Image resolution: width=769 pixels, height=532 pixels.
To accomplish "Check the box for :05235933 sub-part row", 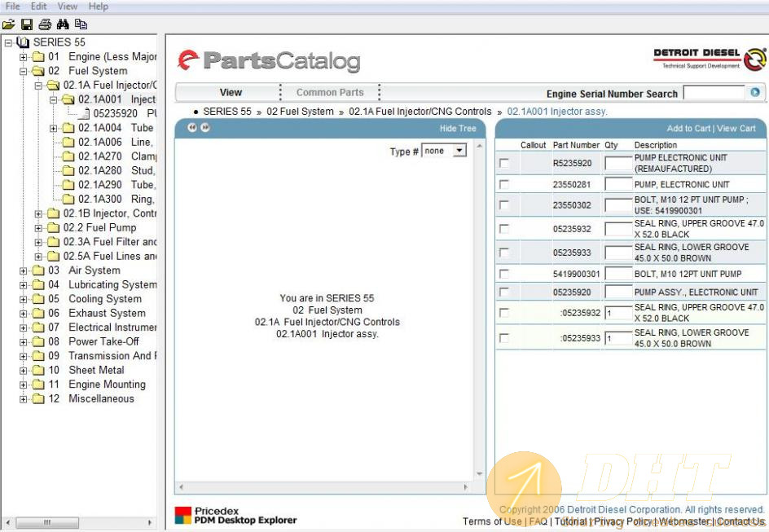I will tap(503, 337).
